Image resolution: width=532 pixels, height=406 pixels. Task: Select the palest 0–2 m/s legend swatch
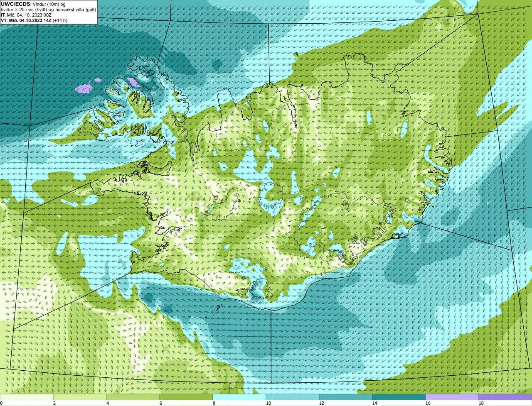coord(27,397)
